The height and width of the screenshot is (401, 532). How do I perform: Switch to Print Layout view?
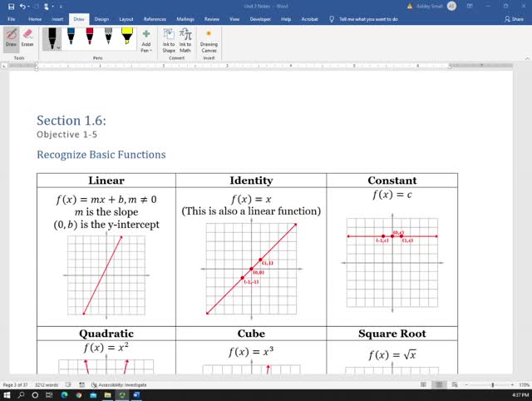tap(439, 384)
